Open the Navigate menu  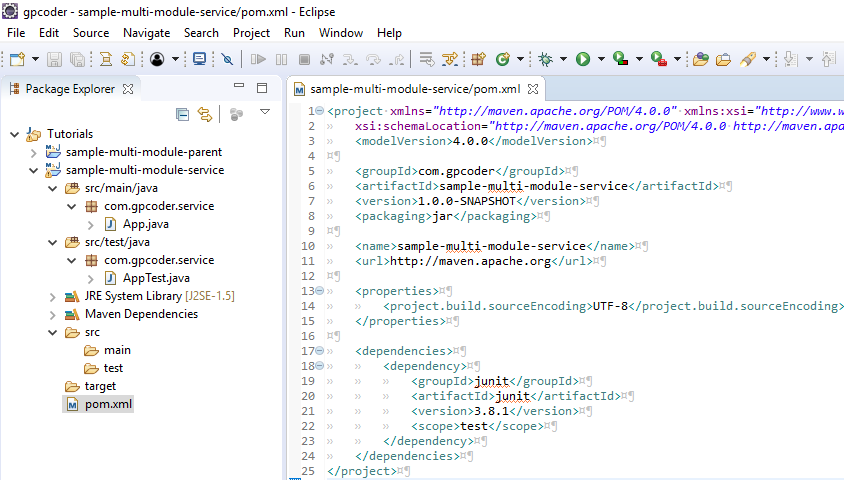[146, 32]
